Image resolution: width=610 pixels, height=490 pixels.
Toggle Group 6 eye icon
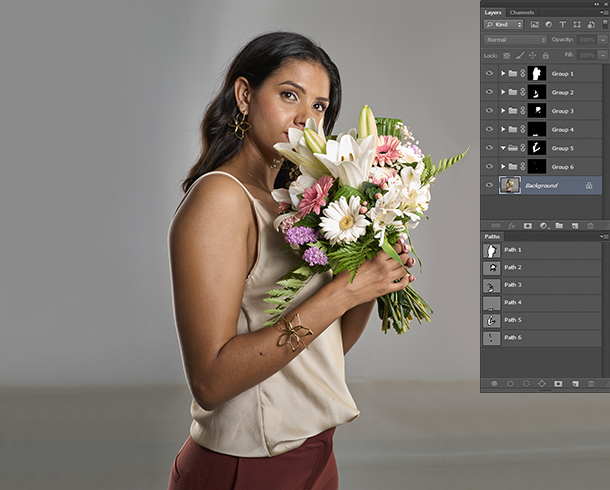[x=489, y=166]
